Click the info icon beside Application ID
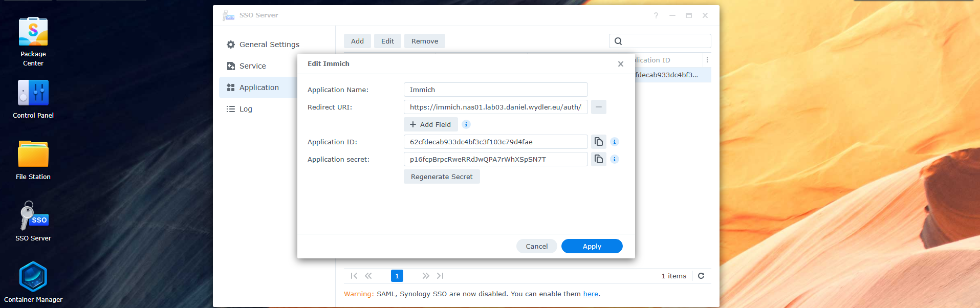980x308 pixels. click(x=615, y=142)
